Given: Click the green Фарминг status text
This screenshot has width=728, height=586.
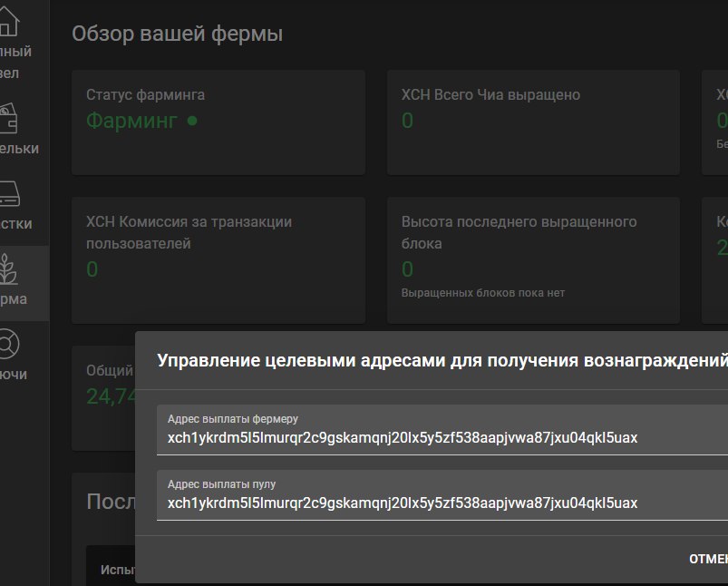Looking at the screenshot, I should click(x=131, y=121).
